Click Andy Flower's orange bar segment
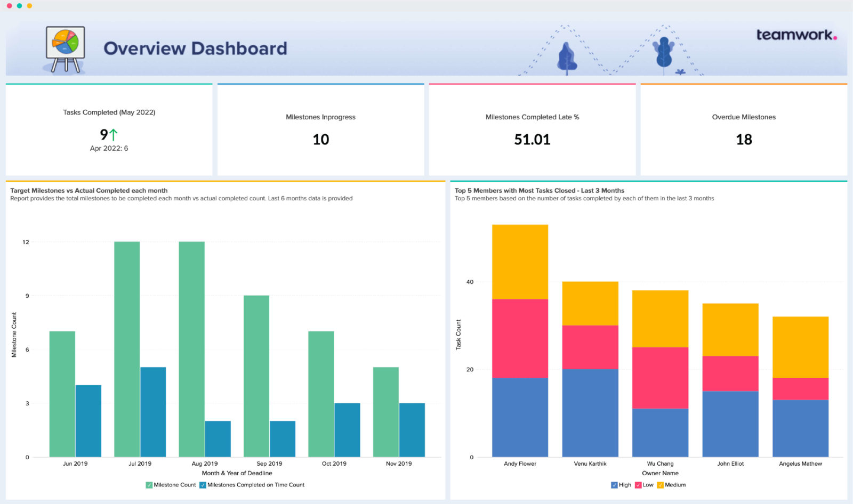Viewport: 853px width, 504px height. tap(520, 261)
